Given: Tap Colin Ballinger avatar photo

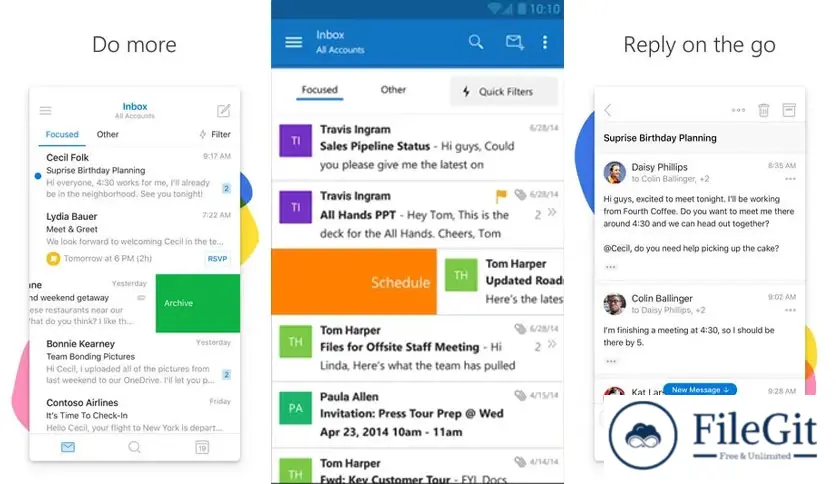Looking at the screenshot, I should (614, 304).
